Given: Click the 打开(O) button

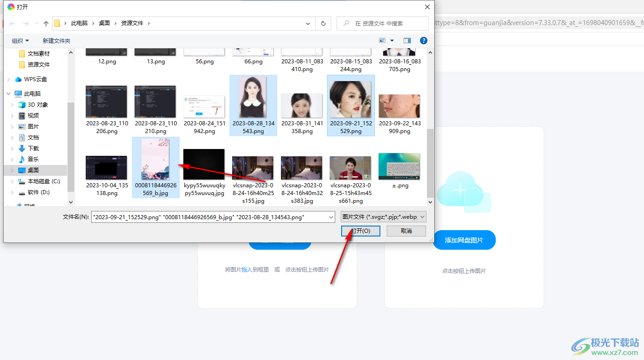Looking at the screenshot, I should [360, 231].
